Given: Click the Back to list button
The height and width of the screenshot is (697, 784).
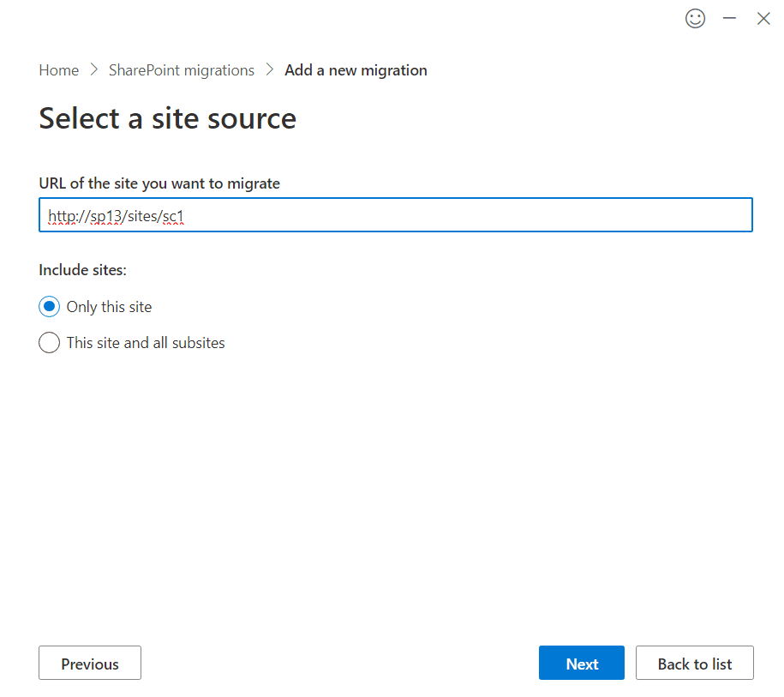Looking at the screenshot, I should pos(695,664).
